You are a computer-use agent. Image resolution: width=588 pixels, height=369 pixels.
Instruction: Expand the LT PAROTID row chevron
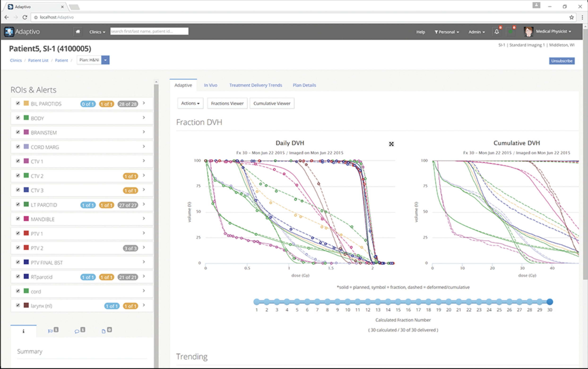coord(144,204)
